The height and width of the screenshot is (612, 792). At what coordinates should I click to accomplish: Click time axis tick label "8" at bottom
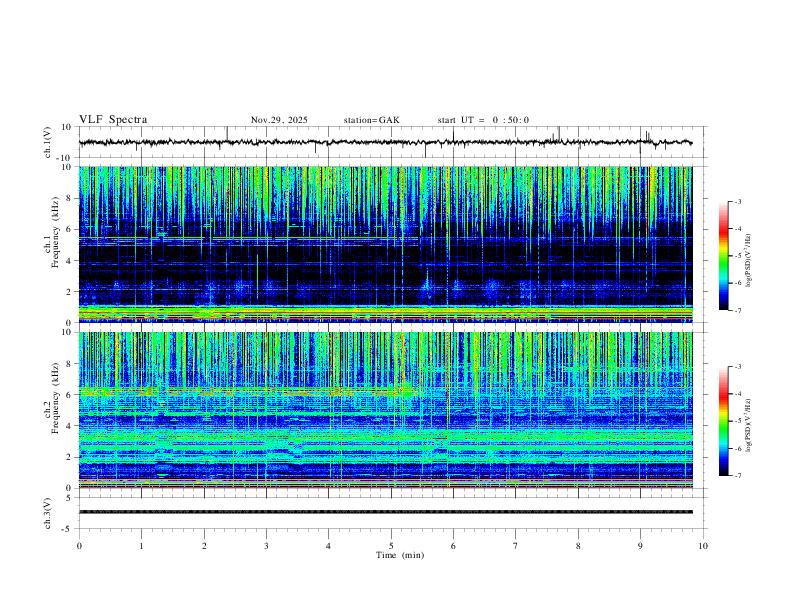pyautogui.click(x=578, y=546)
